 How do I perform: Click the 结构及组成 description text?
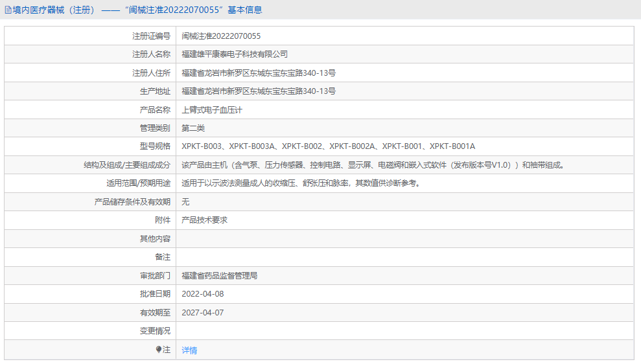point(373,165)
